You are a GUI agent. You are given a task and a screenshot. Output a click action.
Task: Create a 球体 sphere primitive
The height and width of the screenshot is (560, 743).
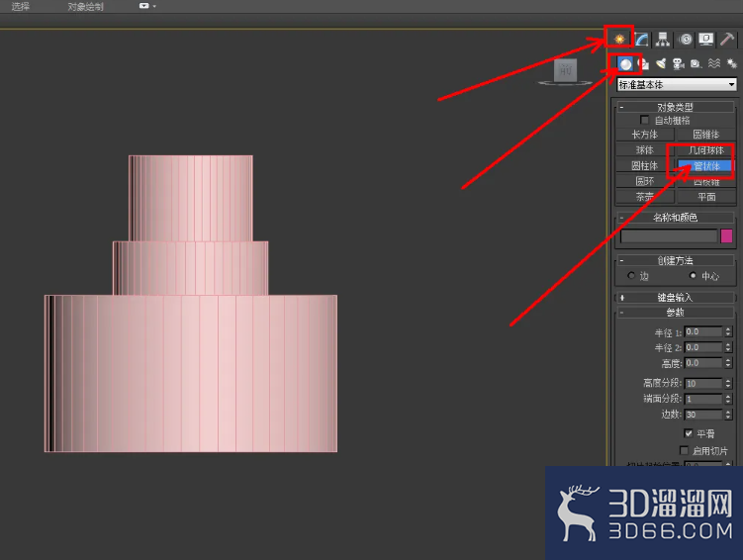click(x=644, y=150)
